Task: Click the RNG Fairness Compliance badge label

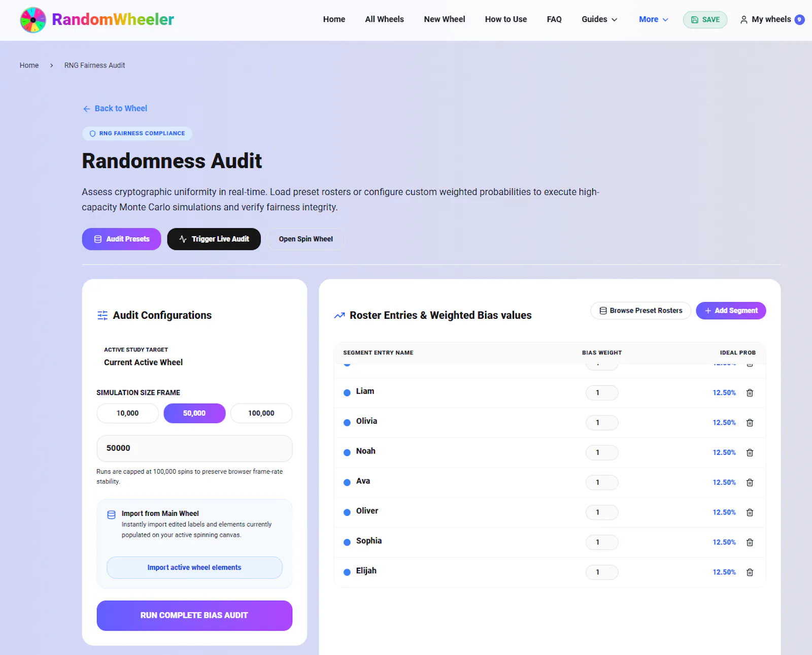Action: pos(142,134)
